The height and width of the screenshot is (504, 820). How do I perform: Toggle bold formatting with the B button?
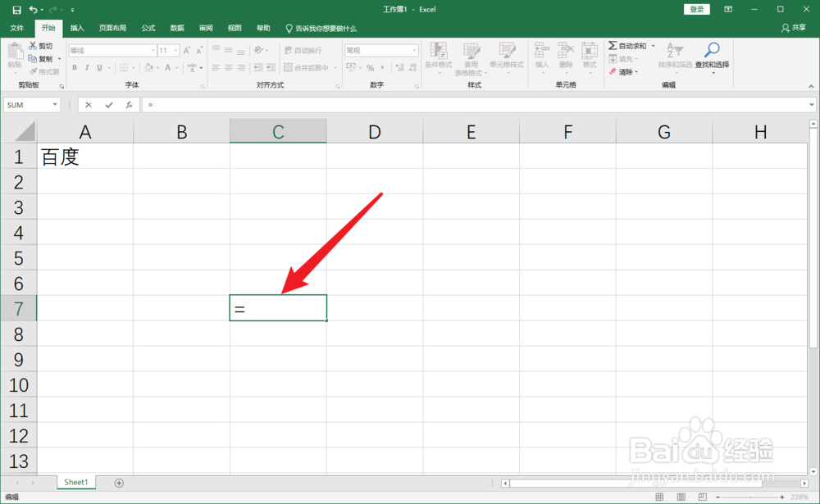coord(75,67)
